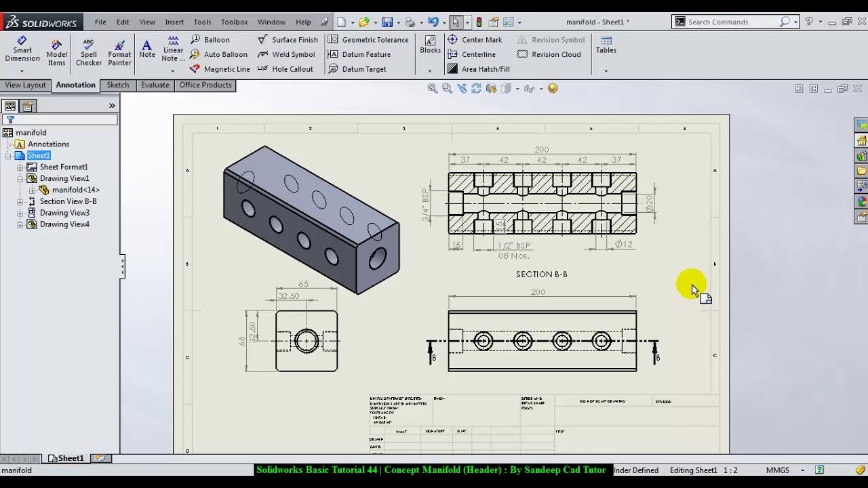The image size is (868, 488).
Task: Expand the panel with double chevron
Action: (112, 106)
